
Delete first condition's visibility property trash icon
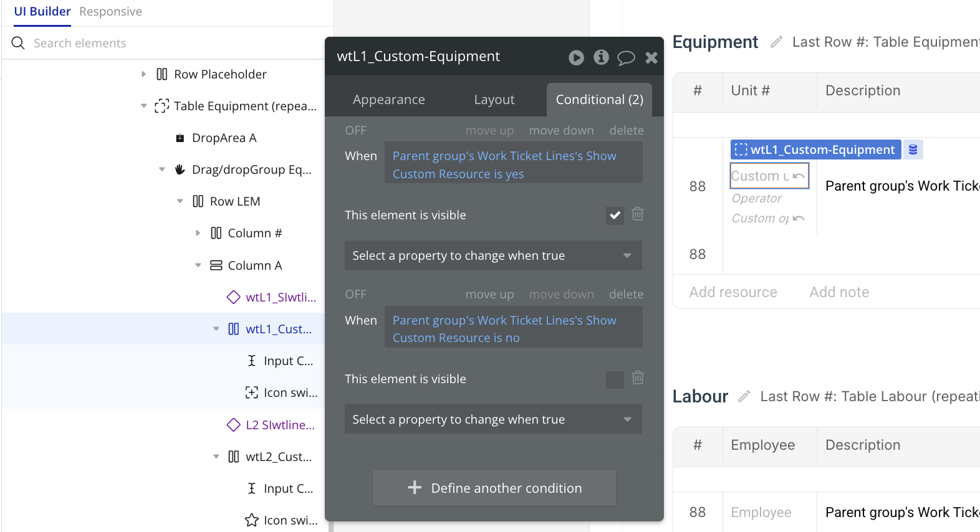click(x=638, y=214)
